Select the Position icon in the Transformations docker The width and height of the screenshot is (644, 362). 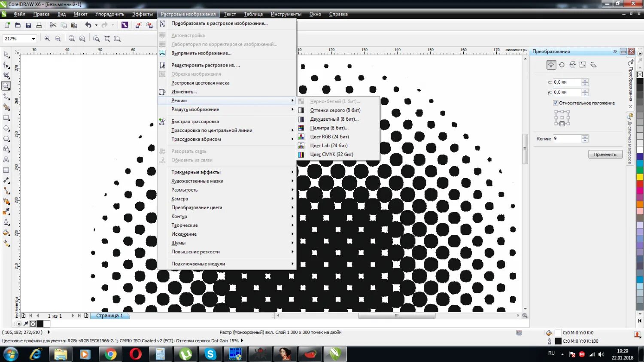pyautogui.click(x=551, y=65)
